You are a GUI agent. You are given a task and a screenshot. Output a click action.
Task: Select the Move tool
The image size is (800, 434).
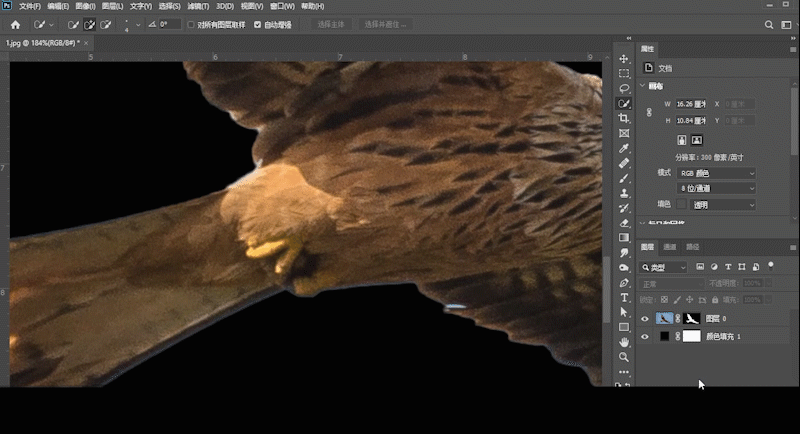624,59
